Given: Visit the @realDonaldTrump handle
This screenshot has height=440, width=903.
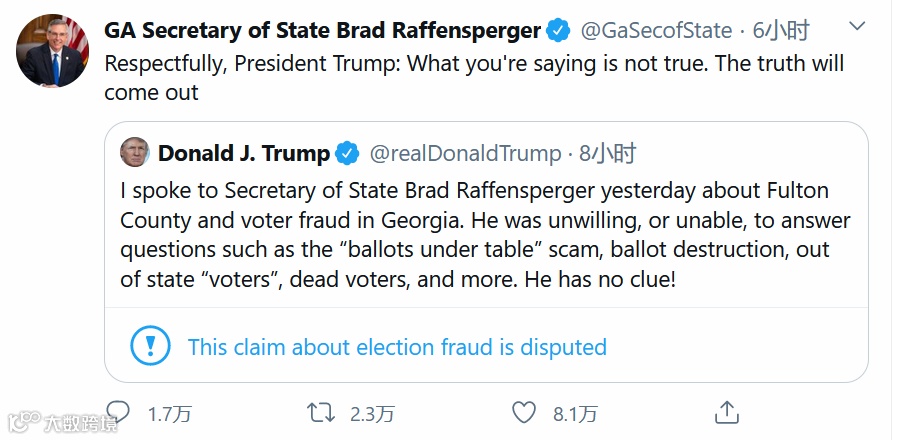Looking at the screenshot, I should [465, 154].
